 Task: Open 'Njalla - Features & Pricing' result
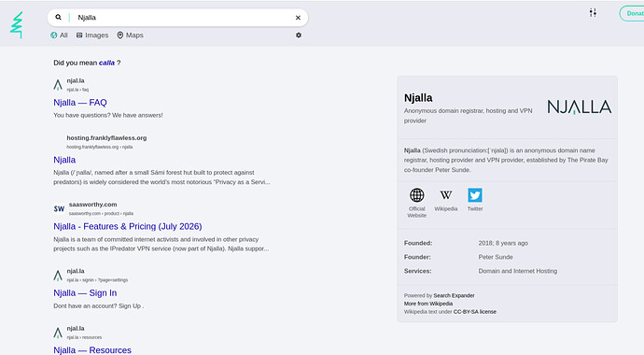pos(128,226)
